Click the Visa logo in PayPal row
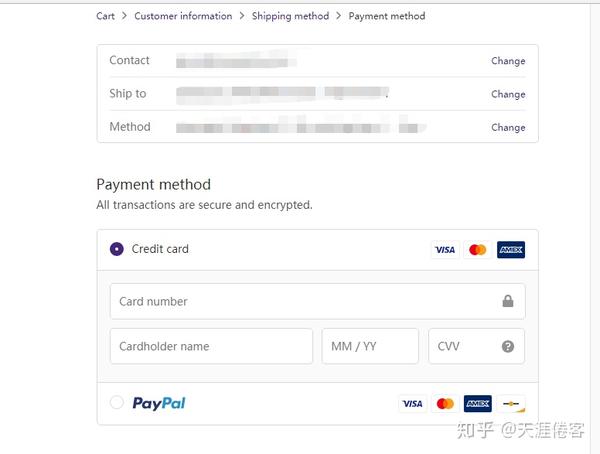This screenshot has width=600, height=454. point(412,404)
